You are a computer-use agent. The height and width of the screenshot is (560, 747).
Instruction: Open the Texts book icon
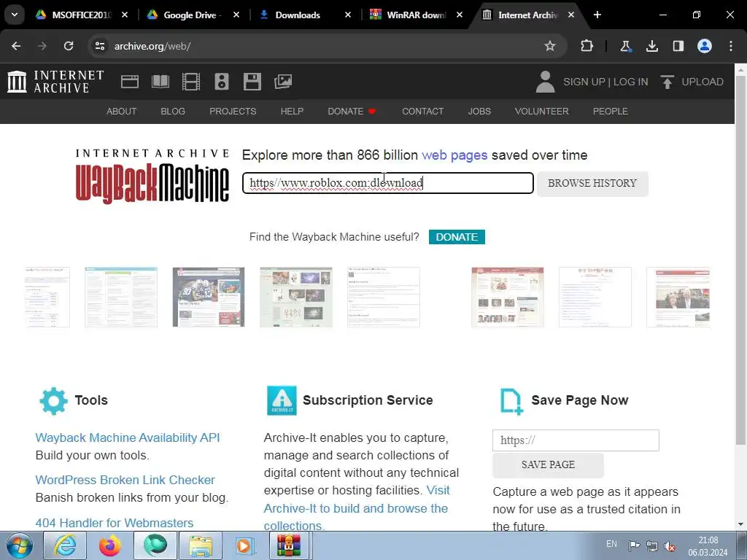click(160, 82)
